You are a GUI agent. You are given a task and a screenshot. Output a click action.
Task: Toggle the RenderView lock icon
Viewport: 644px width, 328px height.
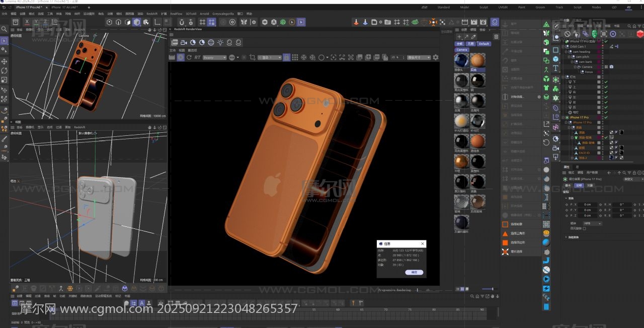(286, 57)
